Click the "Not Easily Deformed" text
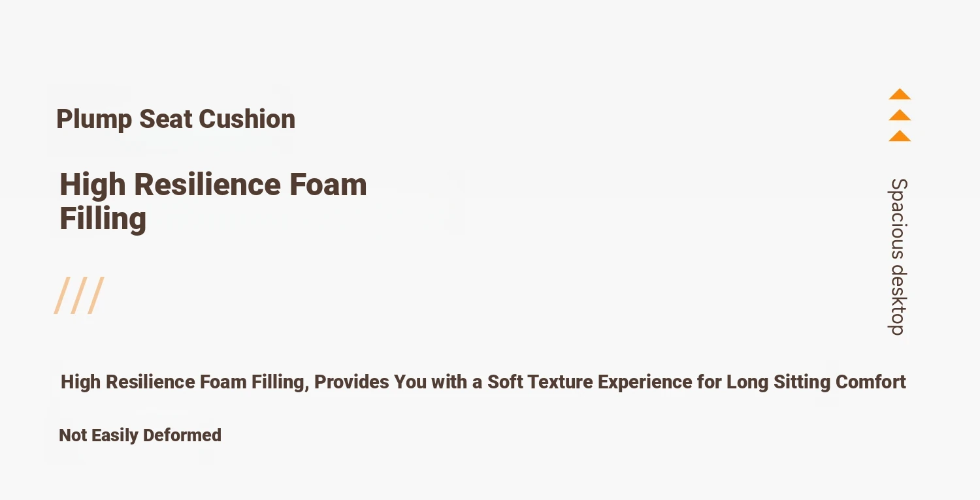Image resolution: width=980 pixels, height=500 pixels. tap(140, 435)
